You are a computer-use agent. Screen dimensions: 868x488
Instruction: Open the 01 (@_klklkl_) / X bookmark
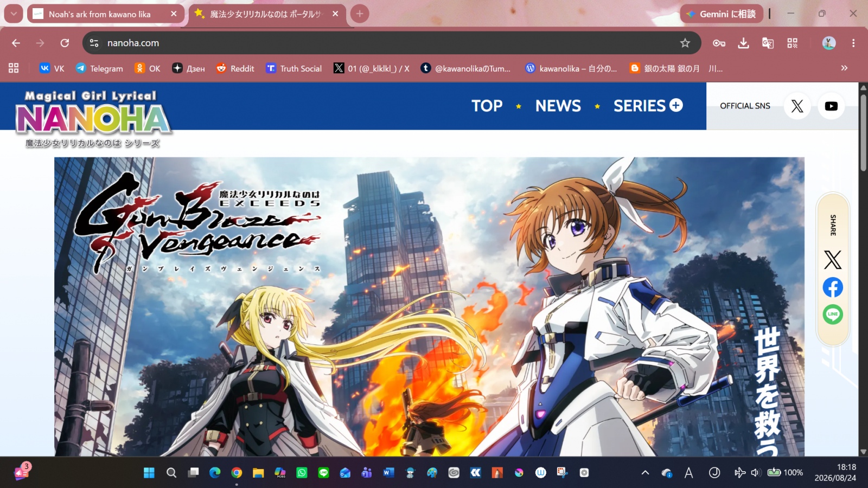[372, 68]
